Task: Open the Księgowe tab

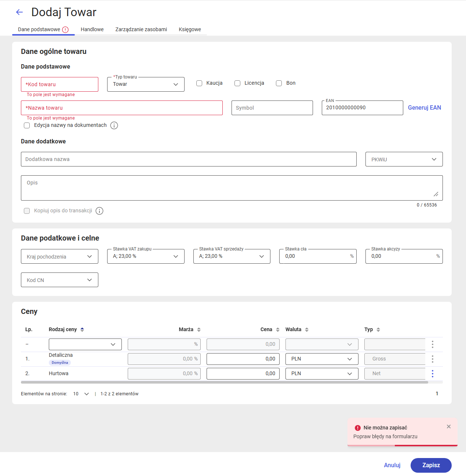Action: pos(190,29)
